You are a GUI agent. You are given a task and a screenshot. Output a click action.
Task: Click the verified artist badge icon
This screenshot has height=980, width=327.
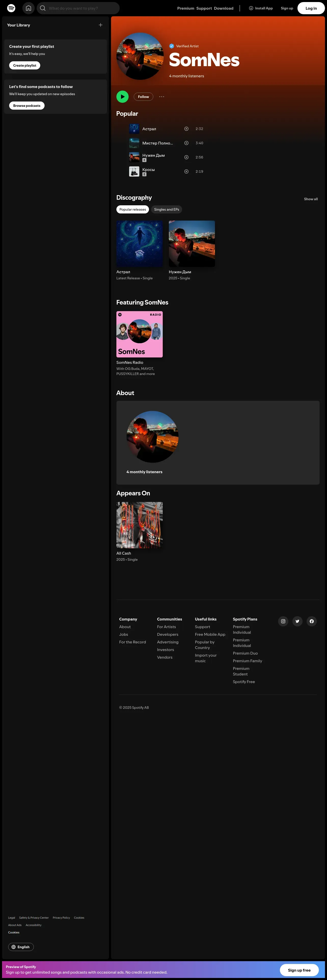[172, 46]
